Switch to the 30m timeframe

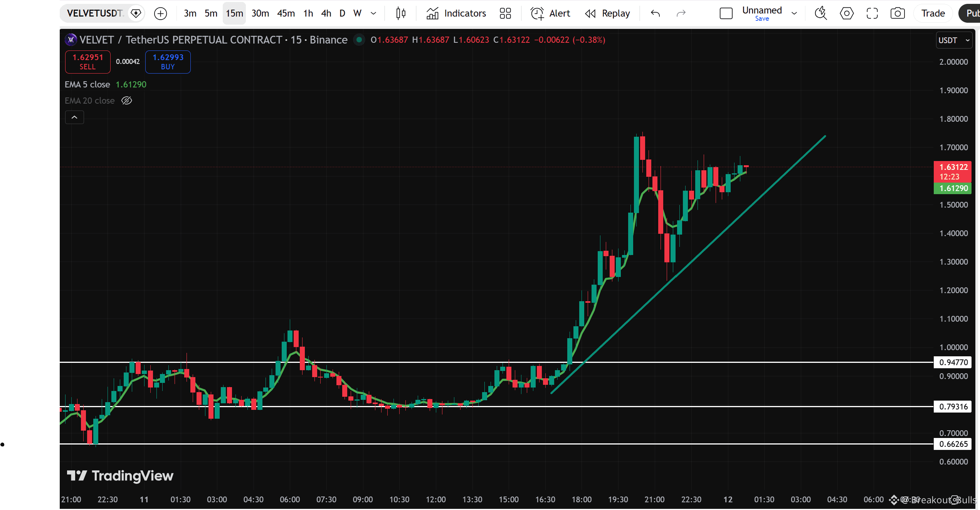point(260,13)
